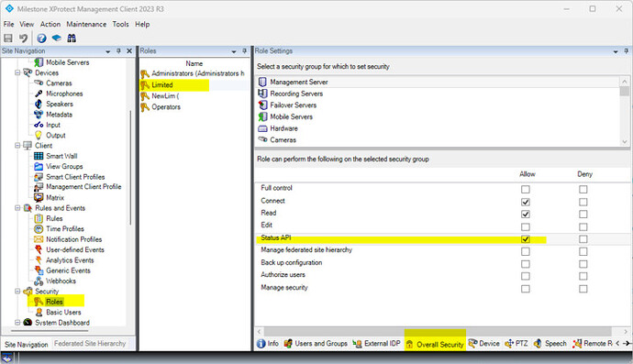The width and height of the screenshot is (633, 364).
Task: Select the Webhooks icon
Action: tap(39, 281)
